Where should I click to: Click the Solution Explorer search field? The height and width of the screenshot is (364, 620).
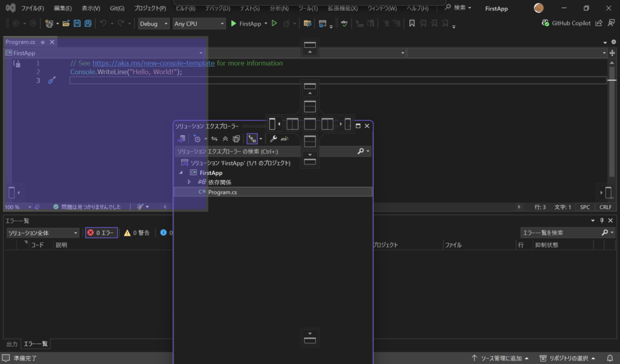click(265, 151)
